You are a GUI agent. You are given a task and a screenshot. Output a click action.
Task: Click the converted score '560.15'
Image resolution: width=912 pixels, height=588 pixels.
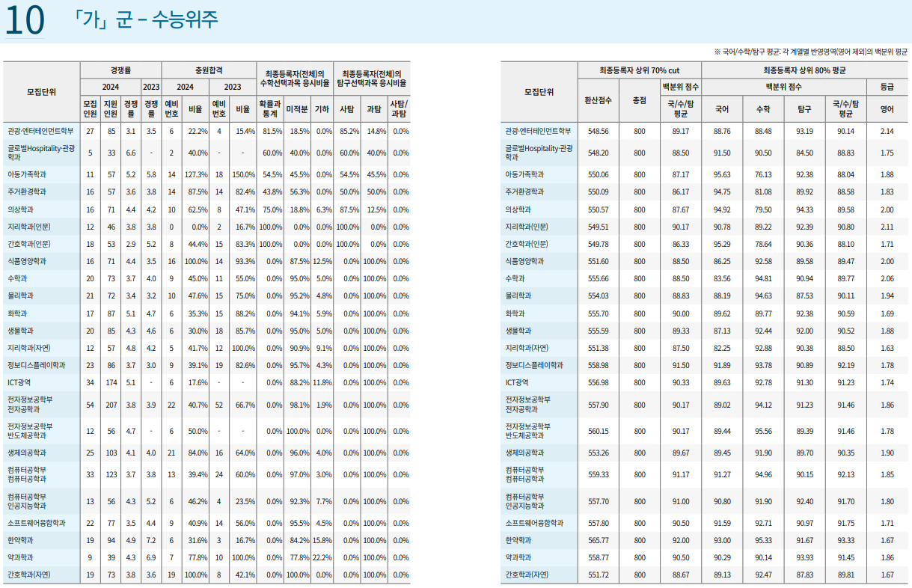(598, 431)
